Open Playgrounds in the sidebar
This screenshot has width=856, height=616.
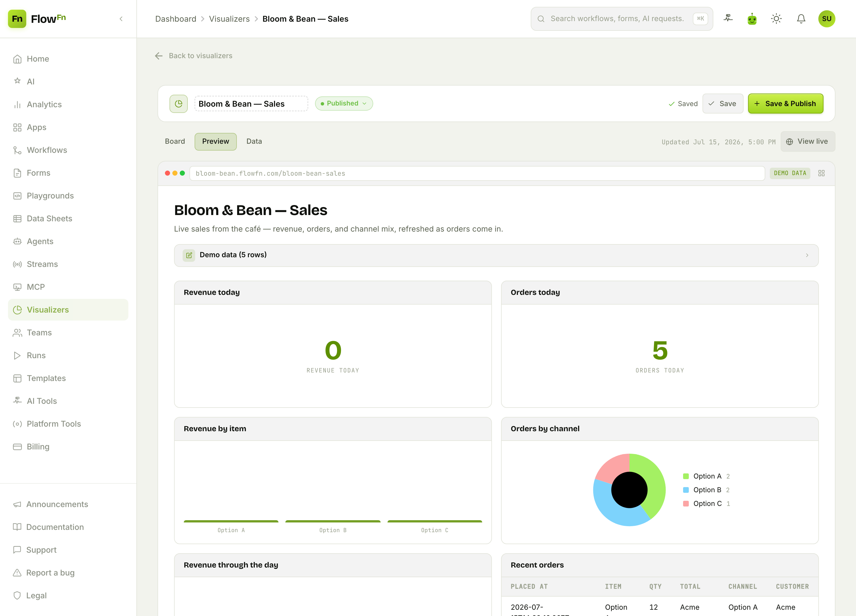click(68, 196)
